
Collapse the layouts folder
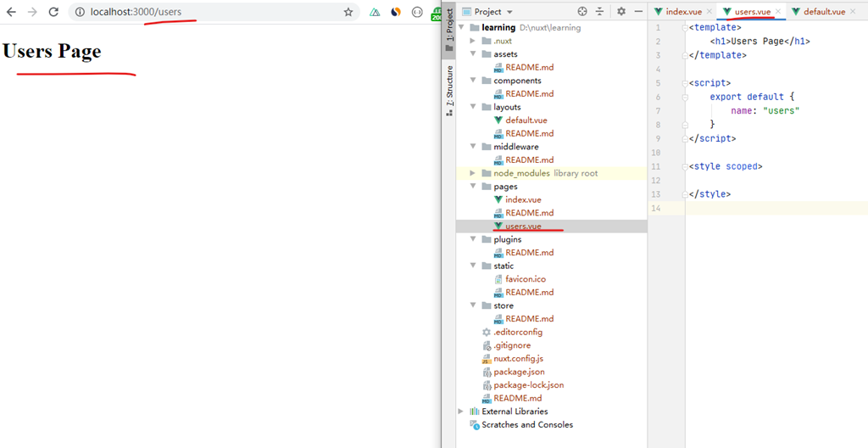pyautogui.click(x=473, y=107)
